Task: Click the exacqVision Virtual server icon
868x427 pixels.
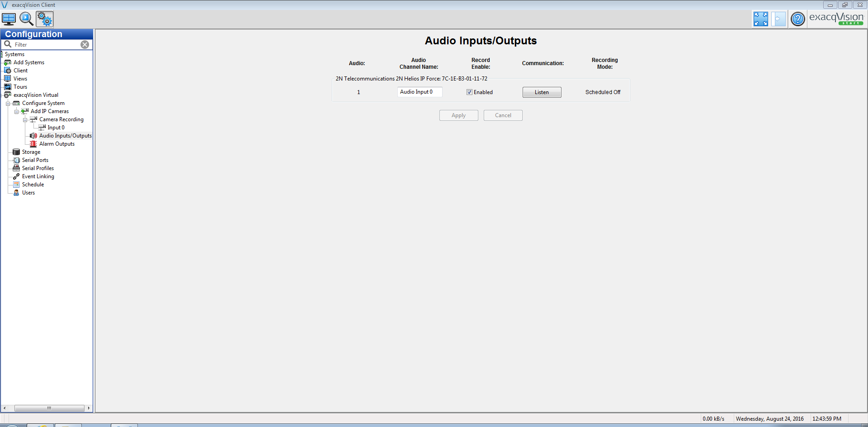Action: click(8, 95)
